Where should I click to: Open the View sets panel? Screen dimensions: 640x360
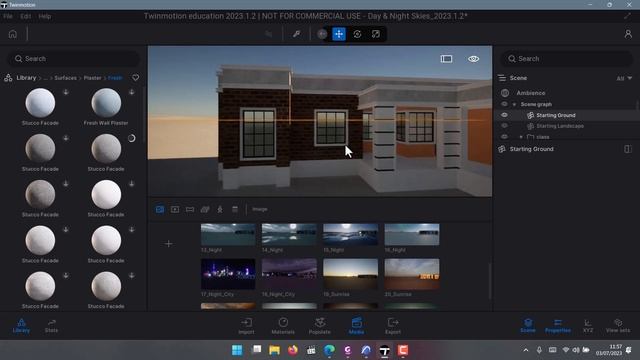[x=618, y=326]
